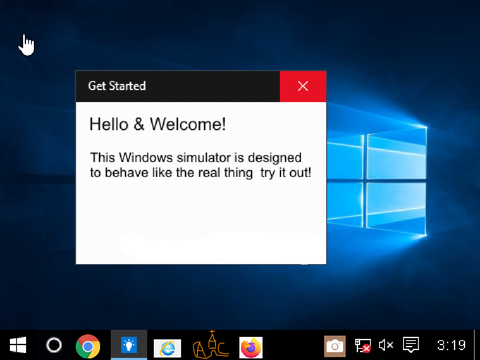Open the orange sketch app icon
This screenshot has width=480, height=360.
pos(211,345)
